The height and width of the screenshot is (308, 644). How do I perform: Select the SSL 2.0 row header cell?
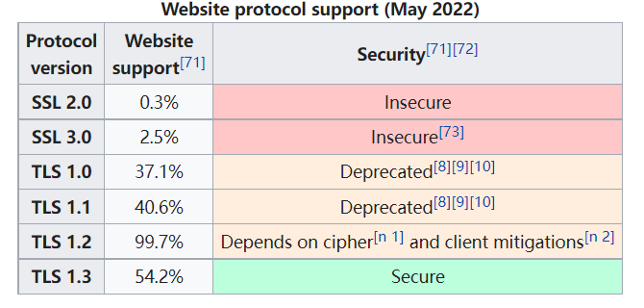(x=62, y=102)
